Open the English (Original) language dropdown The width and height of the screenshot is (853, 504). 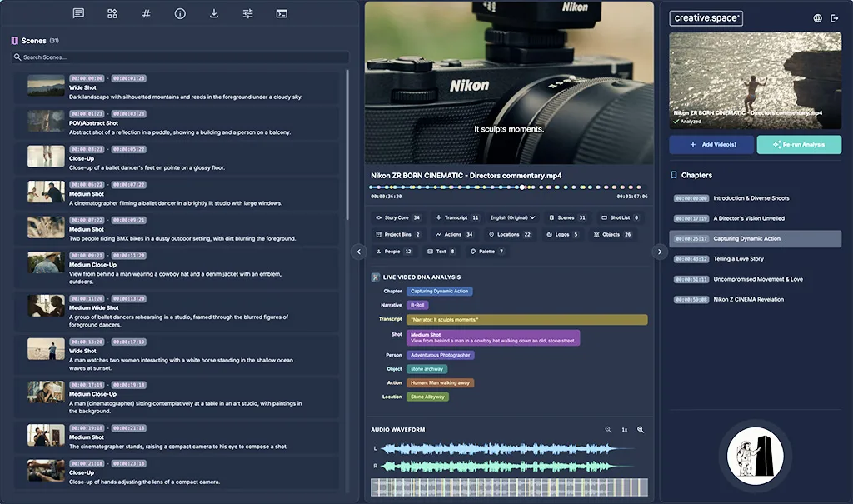(512, 217)
